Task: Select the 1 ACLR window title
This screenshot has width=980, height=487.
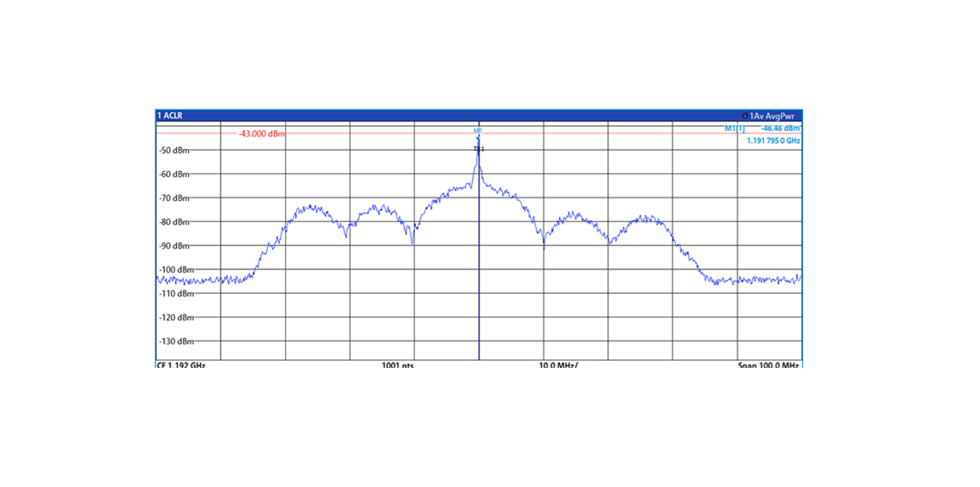Action: coord(170,116)
